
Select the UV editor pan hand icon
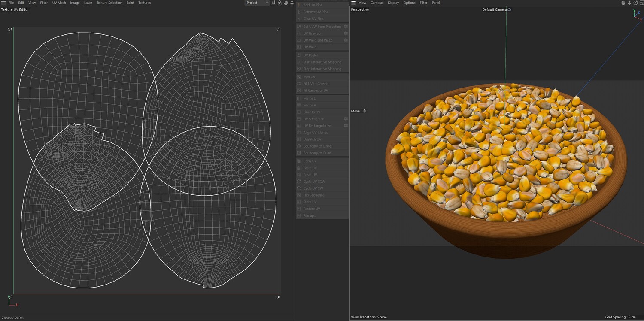point(286,3)
